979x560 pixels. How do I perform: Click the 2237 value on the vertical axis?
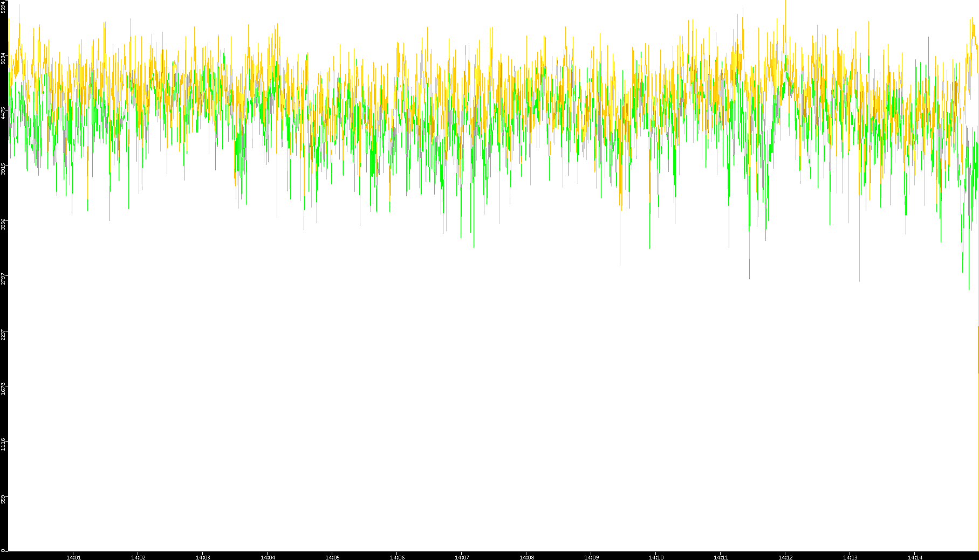click(x=3, y=334)
